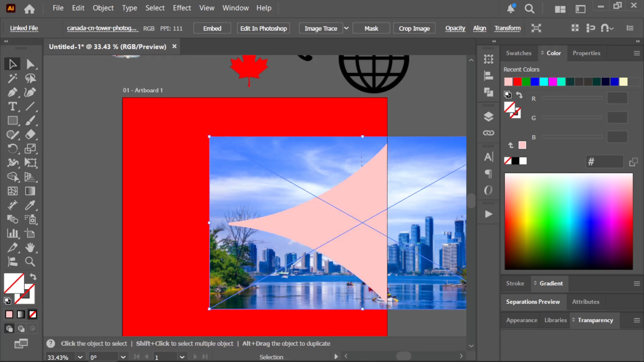Image resolution: width=644 pixels, height=362 pixels.
Task: Open the Opacity settings link
Action: point(455,28)
